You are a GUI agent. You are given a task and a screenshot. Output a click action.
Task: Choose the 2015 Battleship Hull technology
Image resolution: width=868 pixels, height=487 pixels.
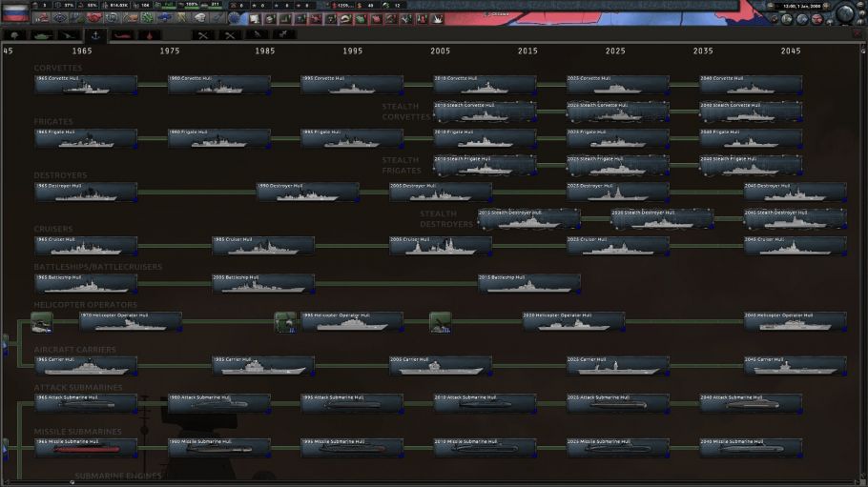528,283
